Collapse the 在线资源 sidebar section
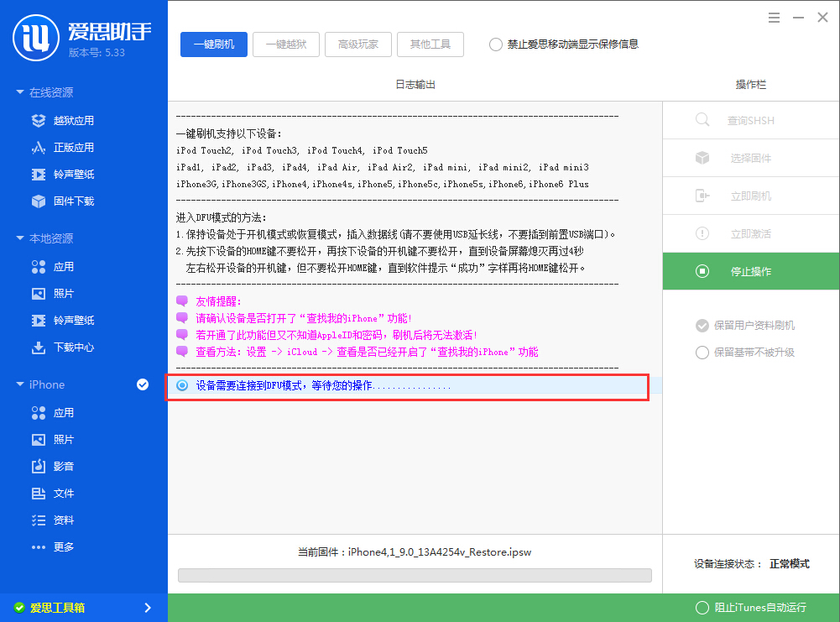Viewport: 840px width, 622px height. pos(49,92)
